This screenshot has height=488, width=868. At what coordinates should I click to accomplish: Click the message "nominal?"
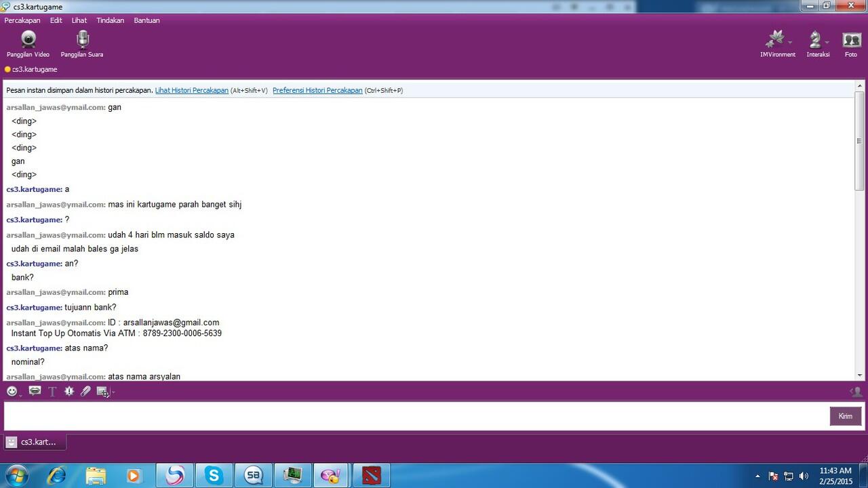(x=28, y=362)
